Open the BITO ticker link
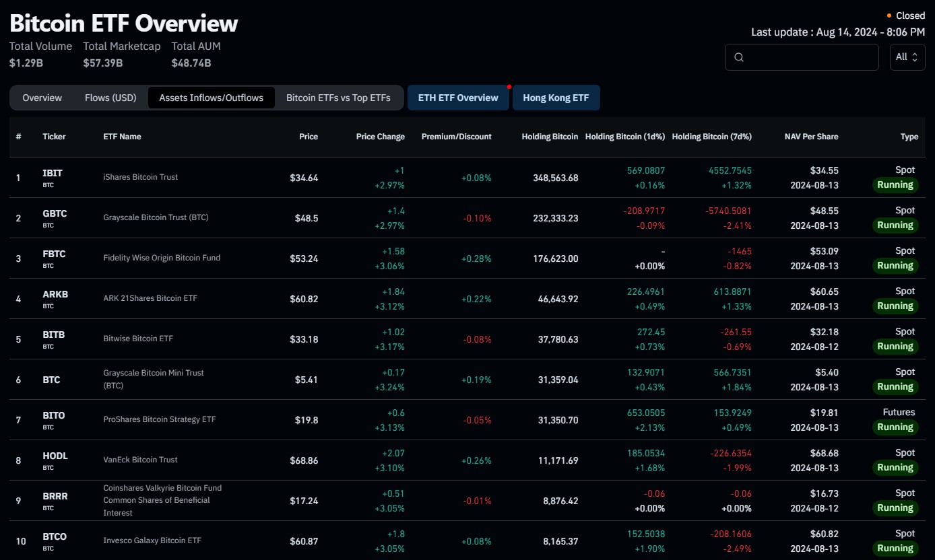The height and width of the screenshot is (560, 935). 54,415
